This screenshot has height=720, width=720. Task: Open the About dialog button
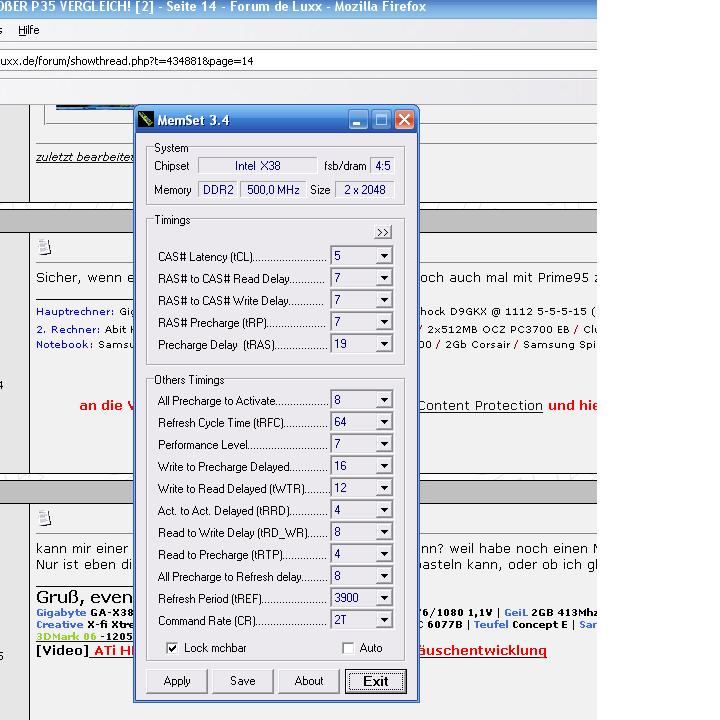click(x=309, y=681)
